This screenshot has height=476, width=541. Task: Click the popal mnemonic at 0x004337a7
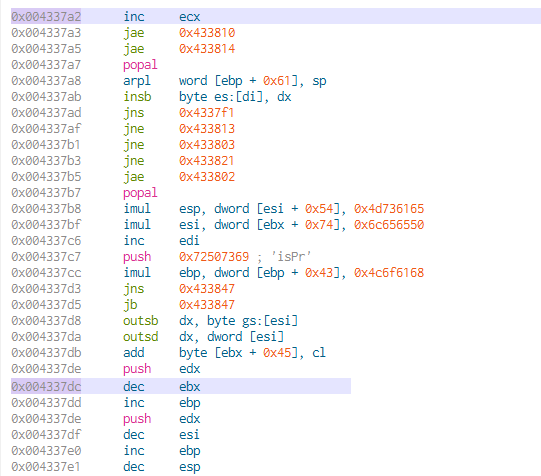pyautogui.click(x=140, y=65)
